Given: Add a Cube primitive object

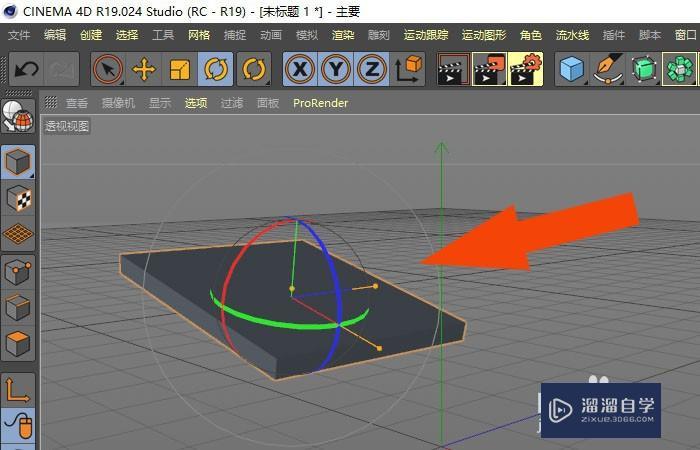Looking at the screenshot, I should pyautogui.click(x=572, y=69).
